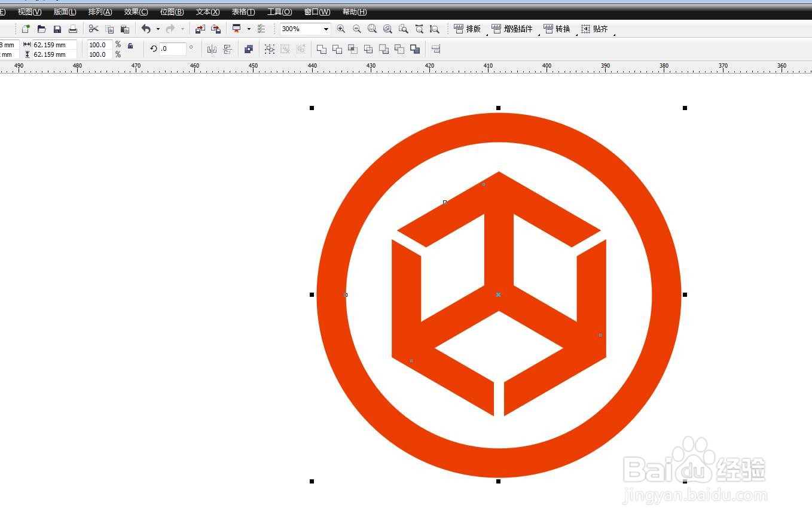Click the selection center X marker

[x=498, y=294]
